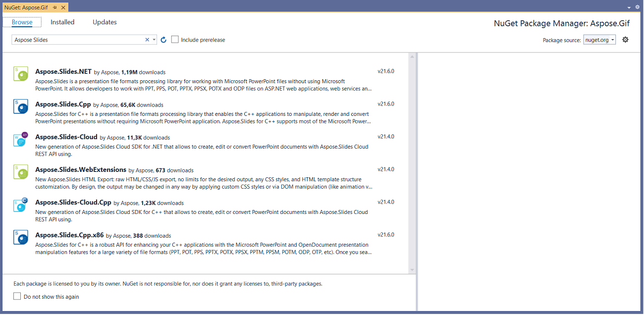The image size is (644, 315).
Task: Clear the Aspose Slides search text
Action: (x=147, y=39)
